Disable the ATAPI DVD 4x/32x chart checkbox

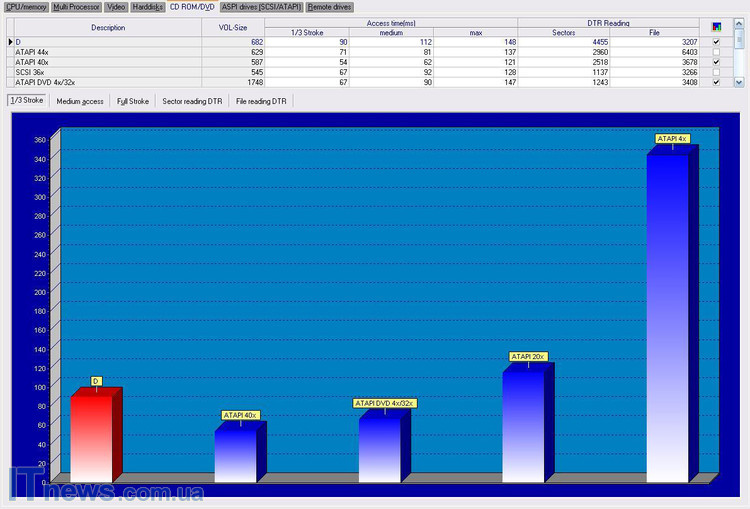(716, 82)
